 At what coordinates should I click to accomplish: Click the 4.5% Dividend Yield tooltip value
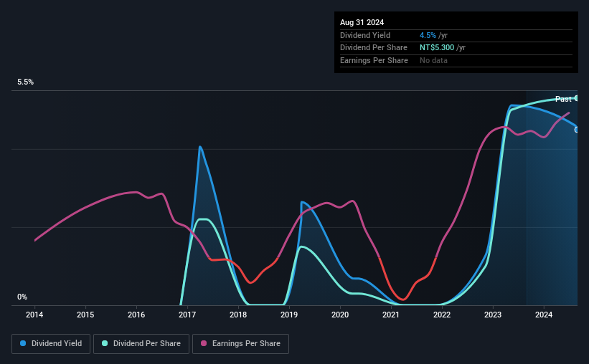point(428,35)
